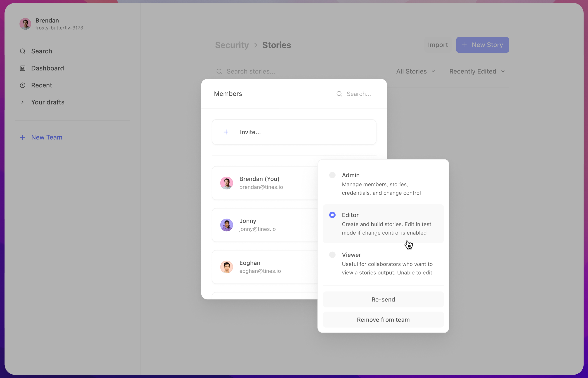Image resolution: width=588 pixels, height=378 pixels.
Task: Click the Security breadcrumb link
Action: tap(232, 45)
